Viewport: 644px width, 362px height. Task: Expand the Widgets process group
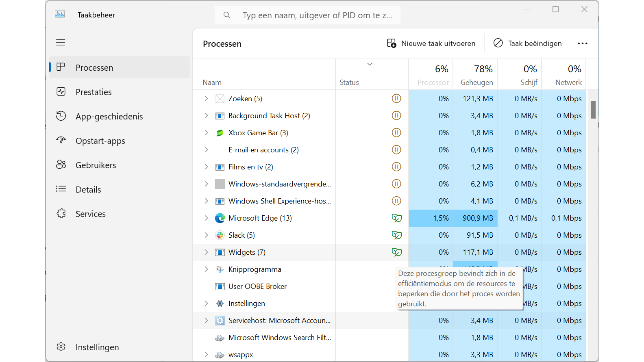pyautogui.click(x=207, y=252)
